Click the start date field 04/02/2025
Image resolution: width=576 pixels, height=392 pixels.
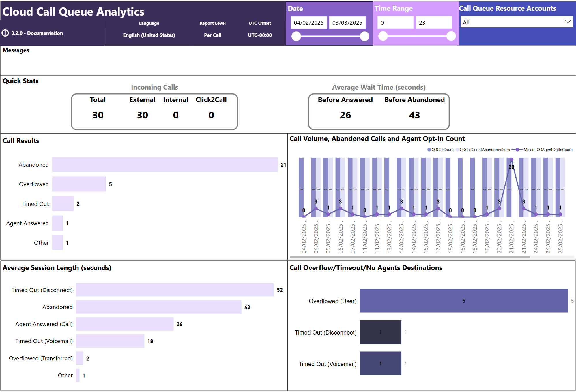pyautogui.click(x=308, y=23)
